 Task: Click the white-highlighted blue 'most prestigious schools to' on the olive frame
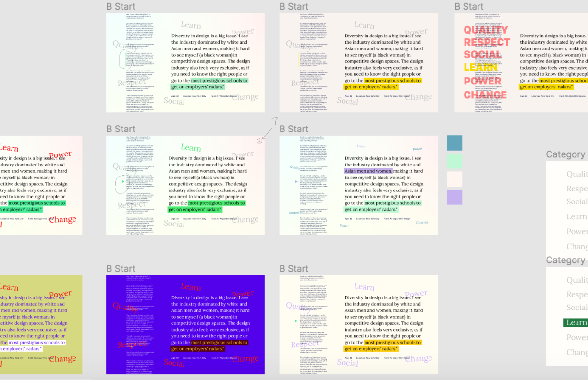37,342
